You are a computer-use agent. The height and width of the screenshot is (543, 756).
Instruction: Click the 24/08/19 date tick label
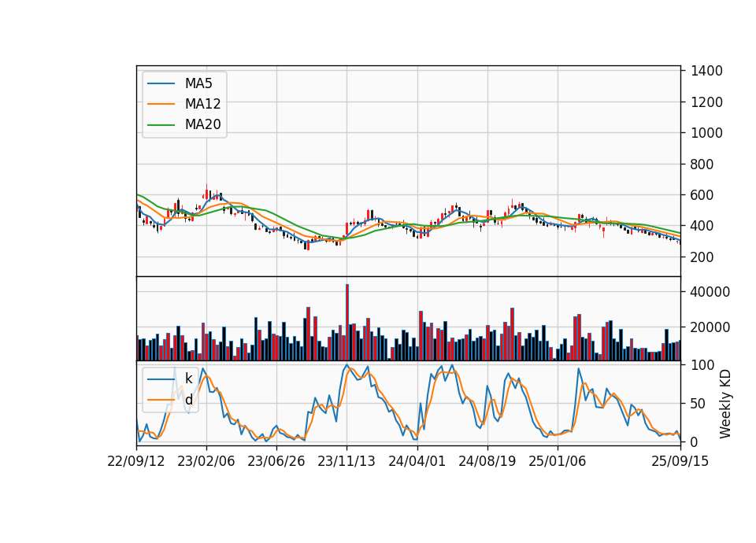coord(487,461)
